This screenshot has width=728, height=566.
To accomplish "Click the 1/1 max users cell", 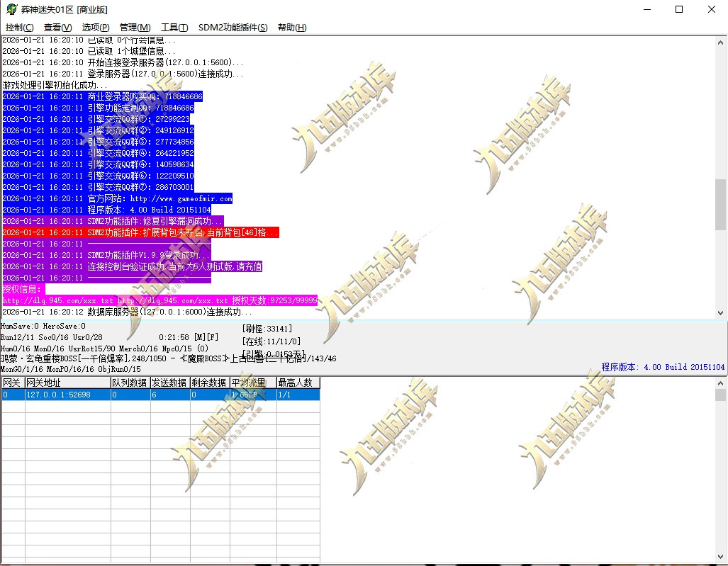I will 298,395.
